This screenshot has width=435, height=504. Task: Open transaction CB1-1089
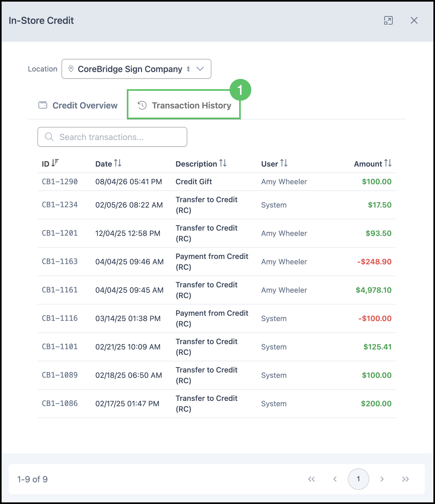point(60,375)
